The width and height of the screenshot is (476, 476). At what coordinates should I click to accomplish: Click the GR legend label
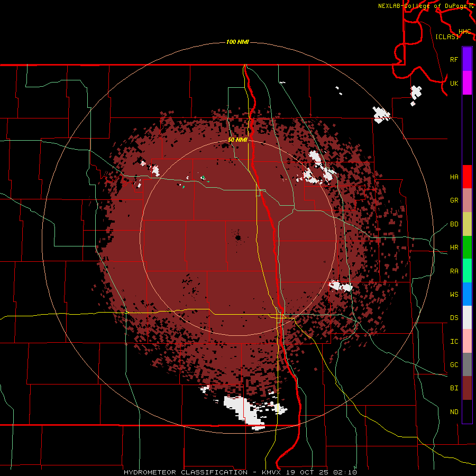(x=454, y=200)
